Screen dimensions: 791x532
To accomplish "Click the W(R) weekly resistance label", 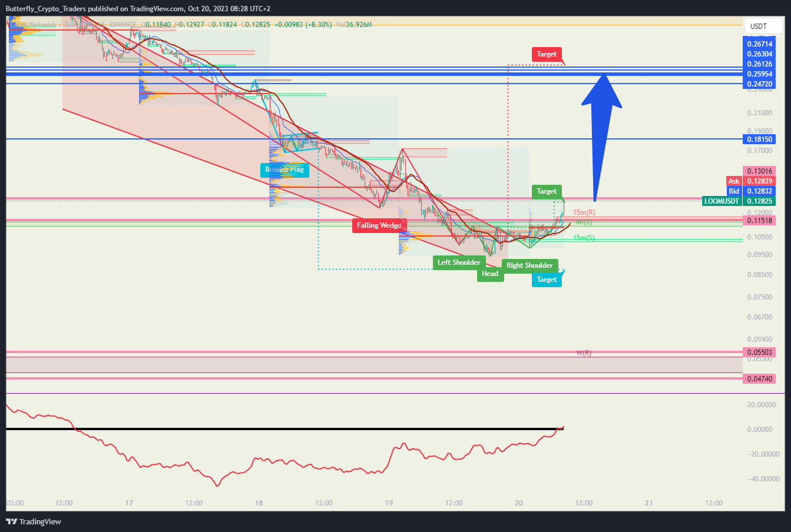I will pyautogui.click(x=584, y=353).
